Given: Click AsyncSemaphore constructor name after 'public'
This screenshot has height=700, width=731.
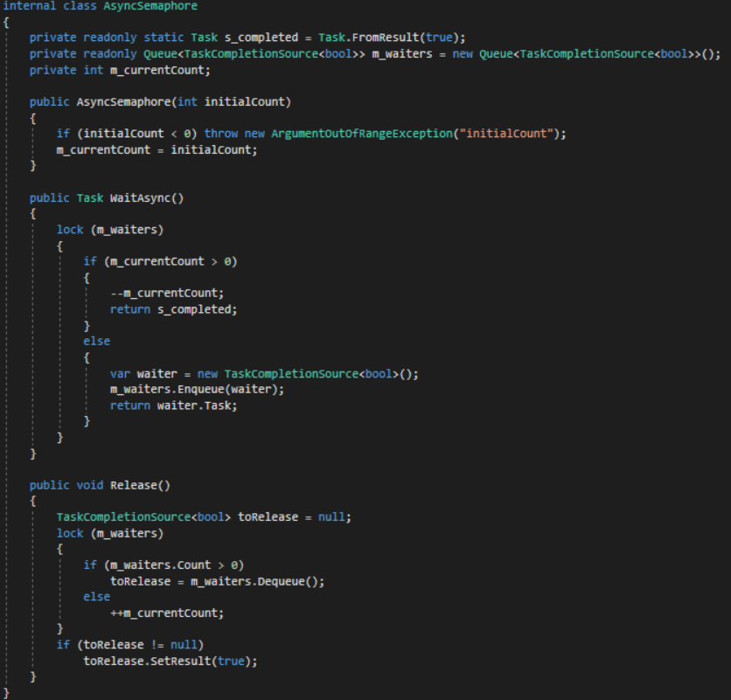Looking at the screenshot, I should [123, 102].
